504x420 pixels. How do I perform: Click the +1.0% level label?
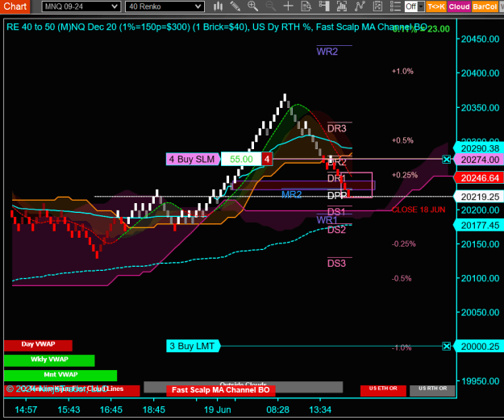coord(402,71)
